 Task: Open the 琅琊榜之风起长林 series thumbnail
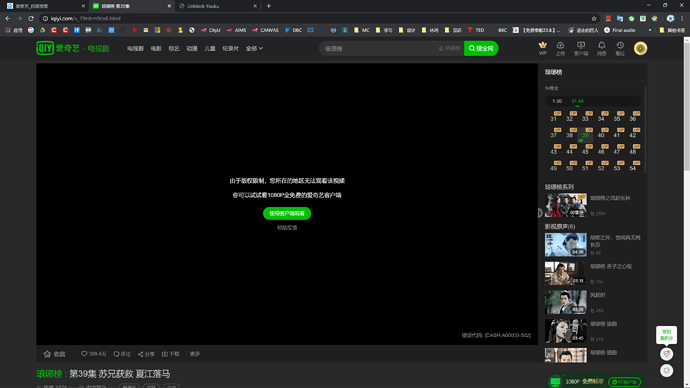click(565, 205)
